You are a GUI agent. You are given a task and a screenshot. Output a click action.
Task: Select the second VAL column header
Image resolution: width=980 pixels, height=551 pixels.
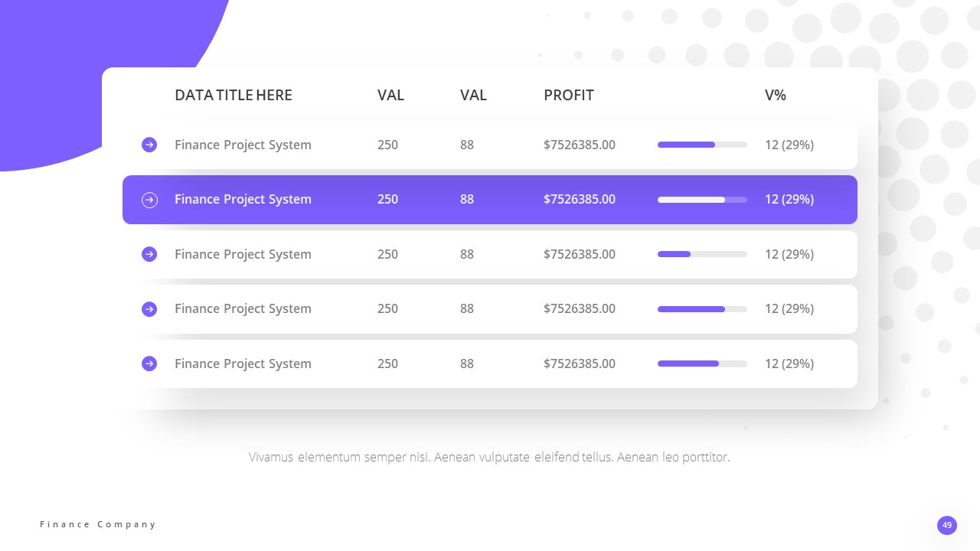point(473,95)
